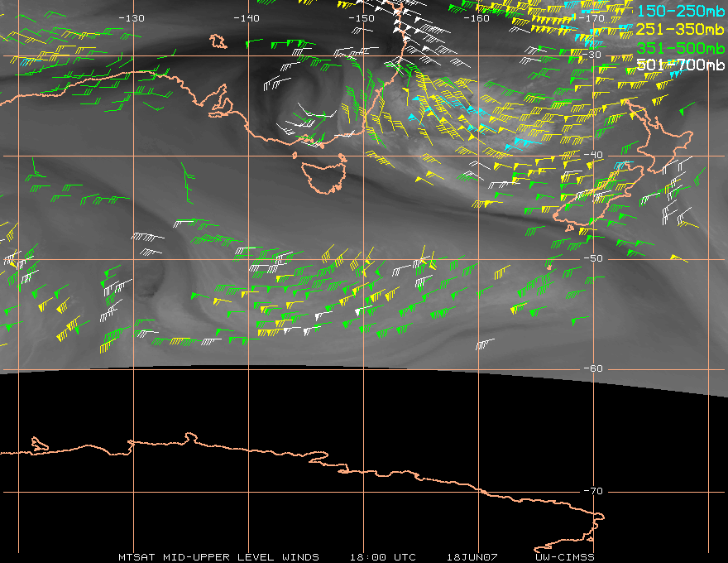Image resolution: width=728 pixels, height=563 pixels.
Task: Click the -160 longitude label
Action: coord(477,18)
